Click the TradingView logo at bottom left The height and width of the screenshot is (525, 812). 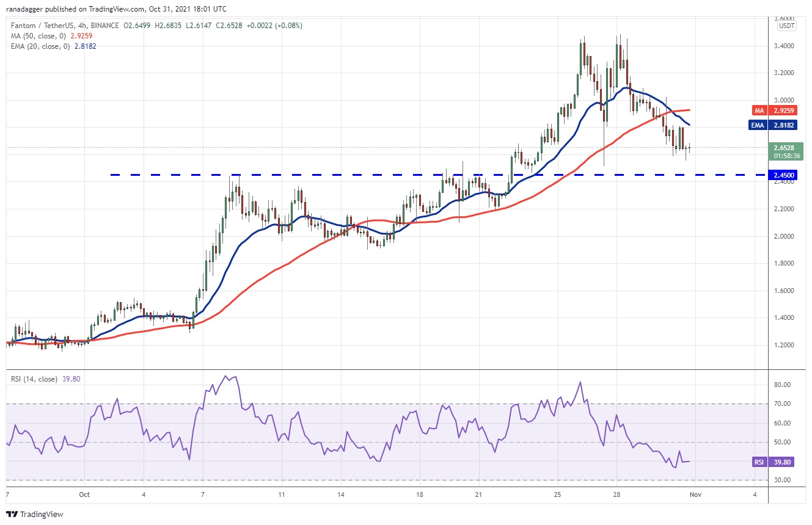35,514
